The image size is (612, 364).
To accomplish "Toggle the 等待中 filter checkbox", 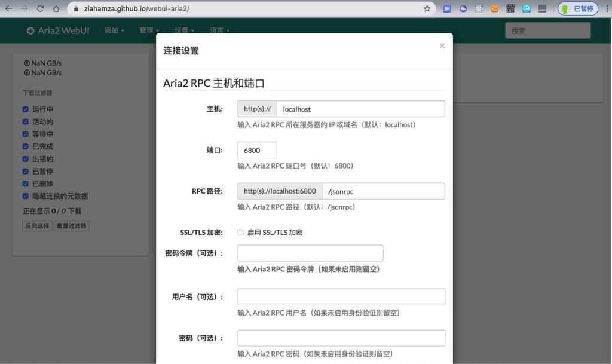I will coord(25,134).
